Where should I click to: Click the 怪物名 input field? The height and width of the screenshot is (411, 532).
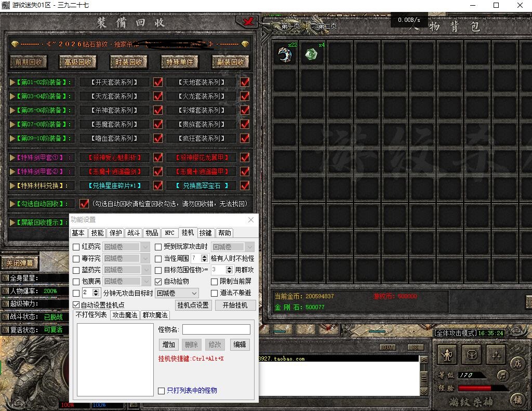(217, 329)
